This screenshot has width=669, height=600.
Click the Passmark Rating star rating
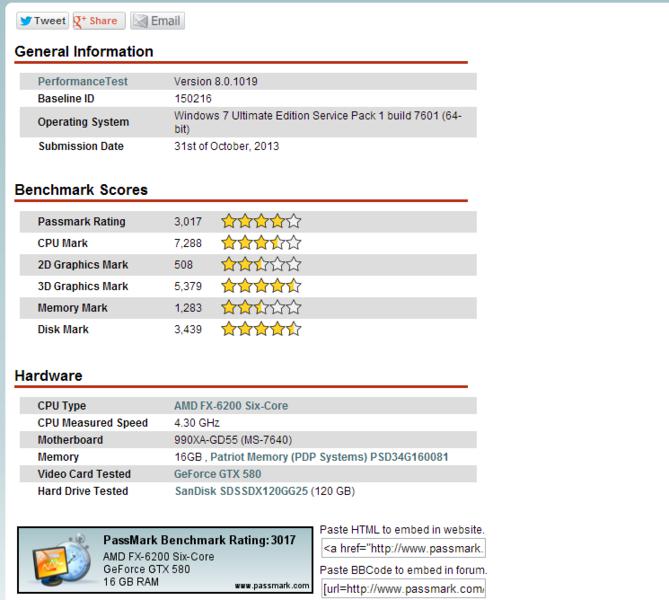click(x=261, y=221)
